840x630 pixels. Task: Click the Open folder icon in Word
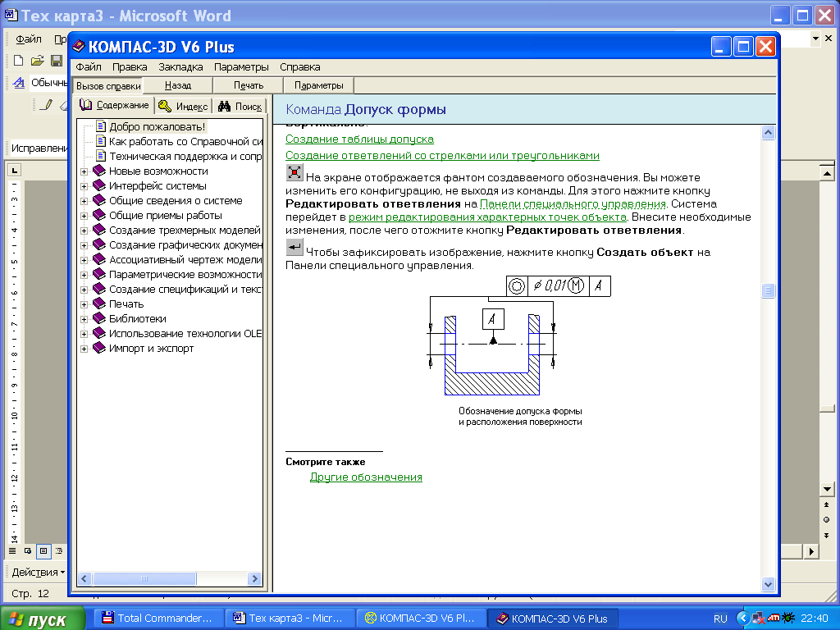(38, 61)
